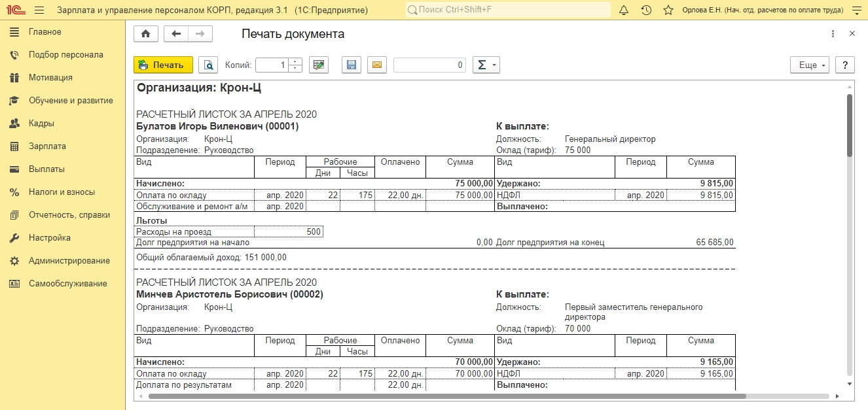This screenshot has width=868, height=410.
Task: Click the global search field
Action: 509,10
